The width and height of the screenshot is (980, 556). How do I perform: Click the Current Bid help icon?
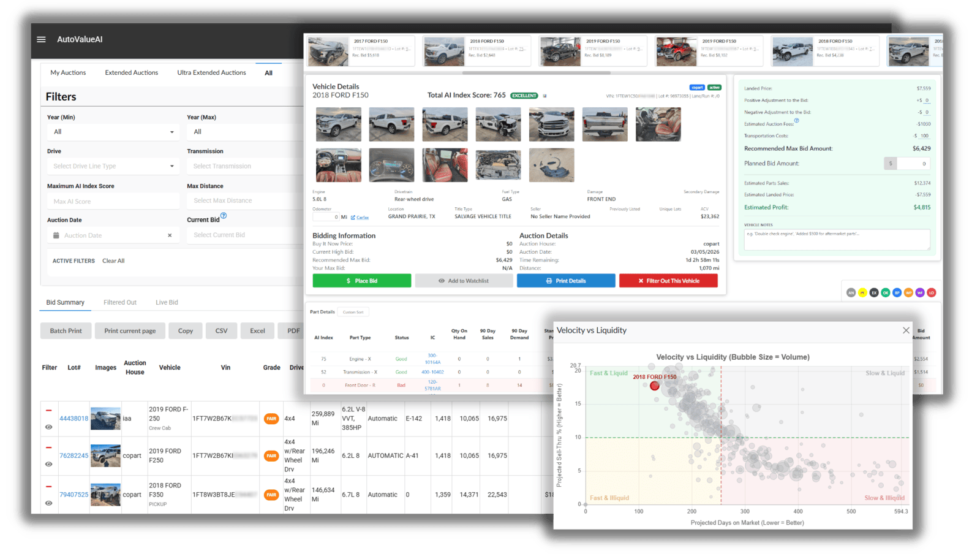224,216
